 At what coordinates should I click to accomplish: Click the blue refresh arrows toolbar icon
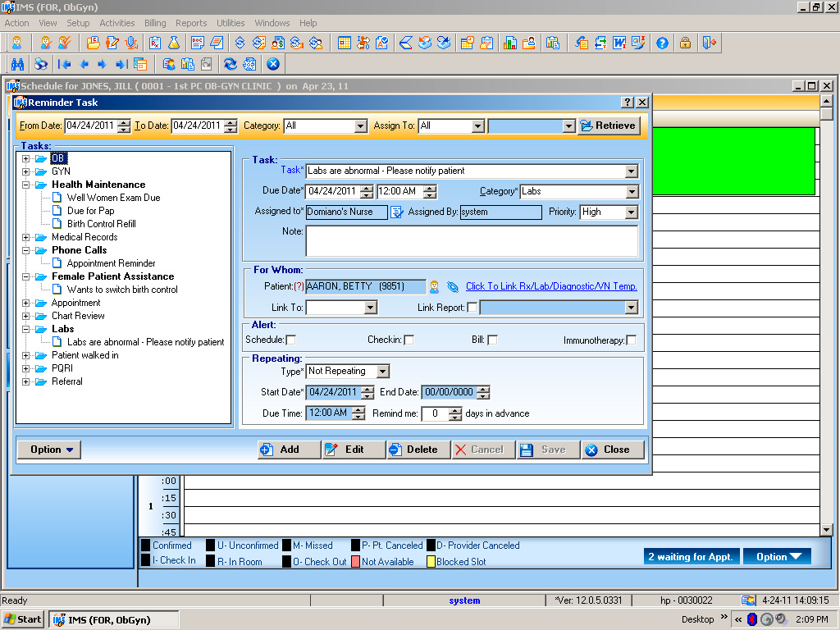click(x=231, y=64)
